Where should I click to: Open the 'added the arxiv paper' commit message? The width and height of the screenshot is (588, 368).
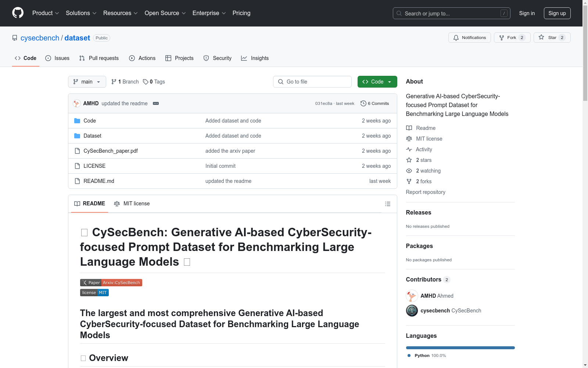coord(230,151)
